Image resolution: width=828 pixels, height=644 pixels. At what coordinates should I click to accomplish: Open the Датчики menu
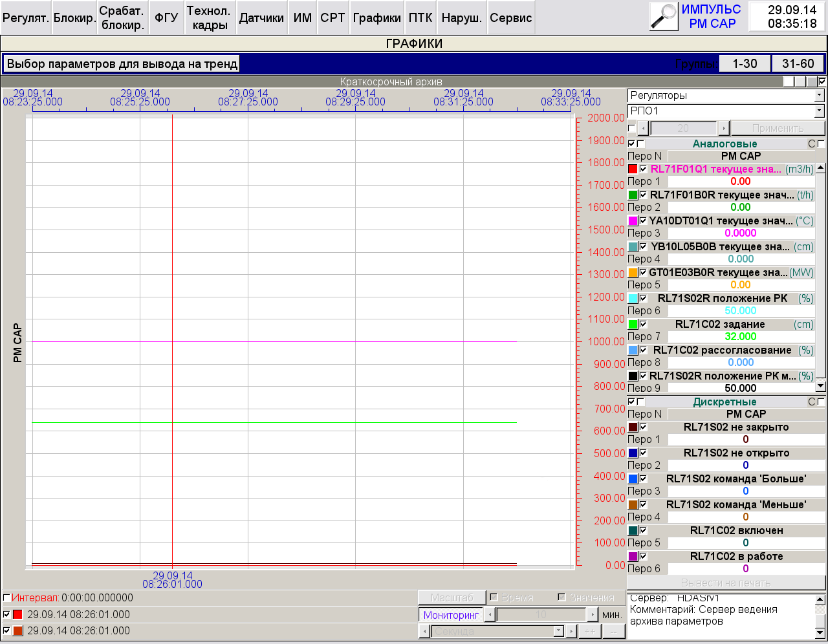click(x=261, y=18)
